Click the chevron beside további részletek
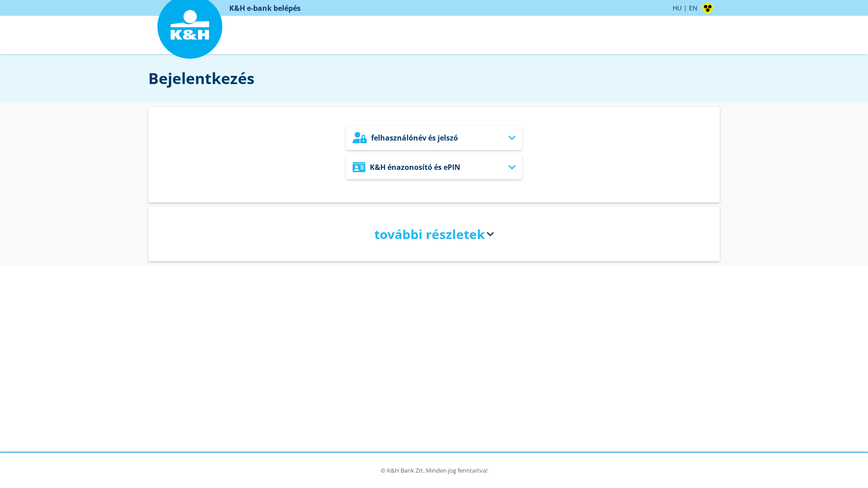 [490, 235]
